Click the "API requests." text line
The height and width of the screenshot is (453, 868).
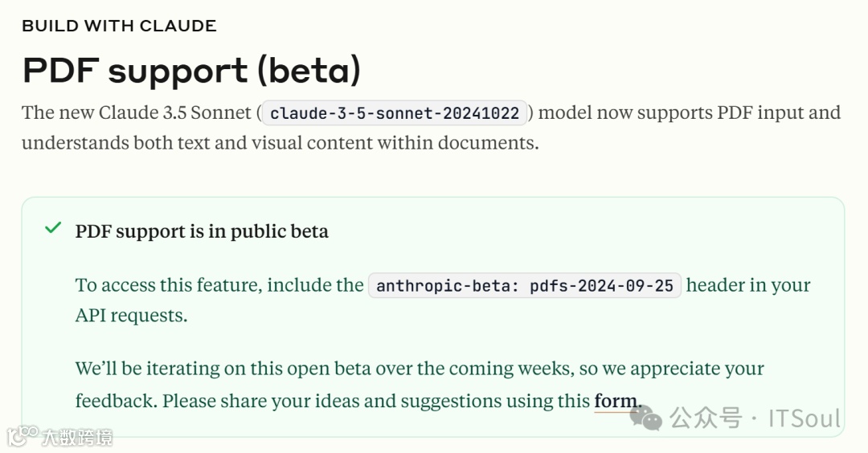coord(131,316)
